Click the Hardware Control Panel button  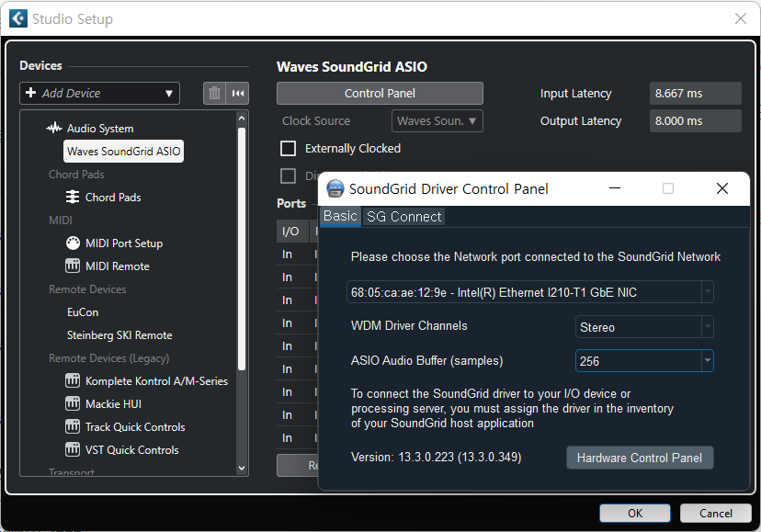(x=639, y=458)
